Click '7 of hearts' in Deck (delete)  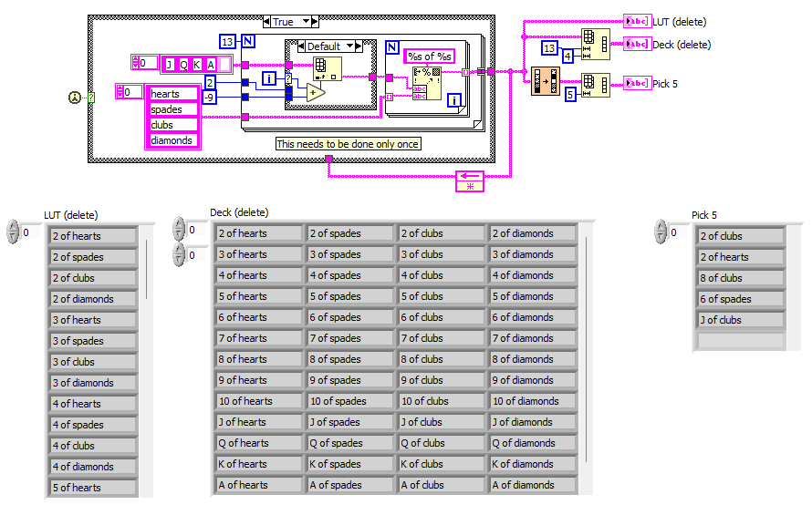pos(257,338)
